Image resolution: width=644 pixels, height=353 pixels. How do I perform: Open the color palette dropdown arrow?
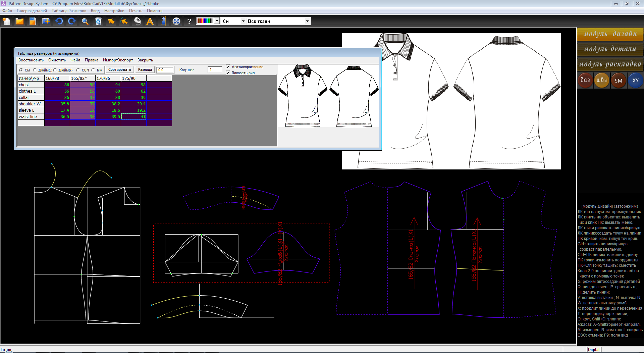(x=217, y=21)
